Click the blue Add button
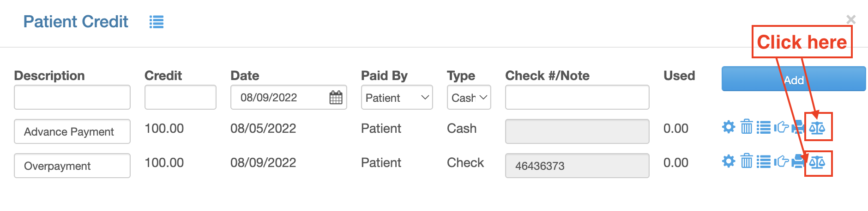This screenshot has height=211, width=868. coord(794,79)
